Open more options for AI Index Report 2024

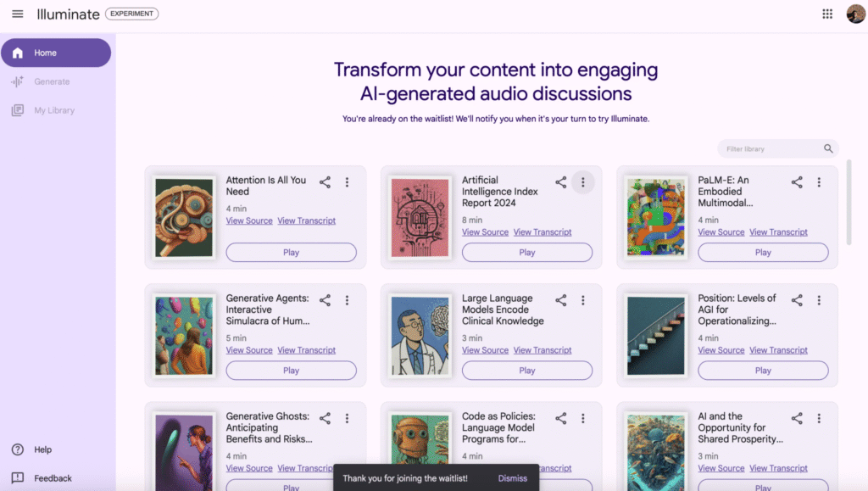pyautogui.click(x=583, y=182)
